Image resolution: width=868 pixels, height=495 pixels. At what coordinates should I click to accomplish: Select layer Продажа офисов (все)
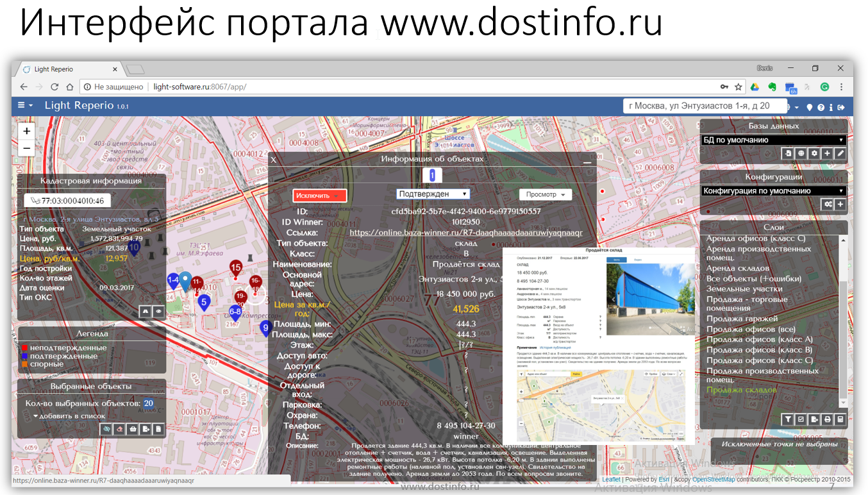point(751,329)
